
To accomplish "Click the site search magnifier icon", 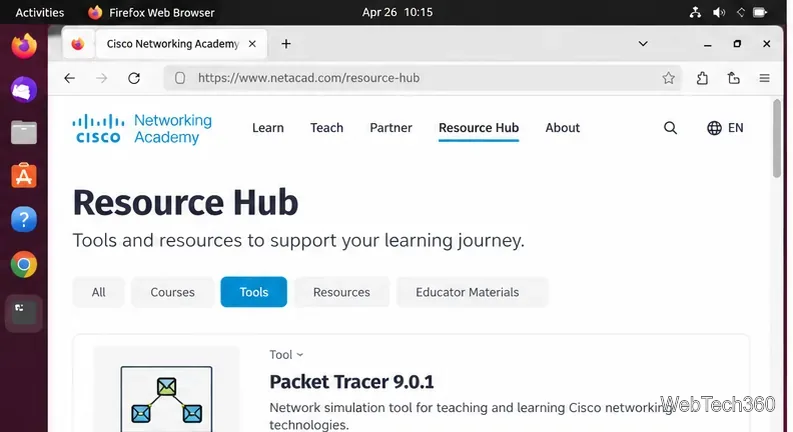I will [x=670, y=128].
